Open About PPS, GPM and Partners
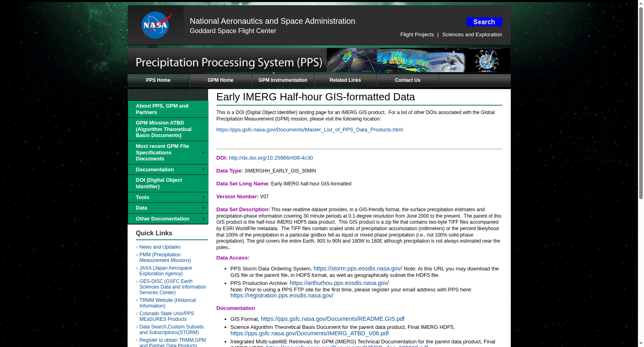This screenshot has height=347, width=644. coord(168,109)
